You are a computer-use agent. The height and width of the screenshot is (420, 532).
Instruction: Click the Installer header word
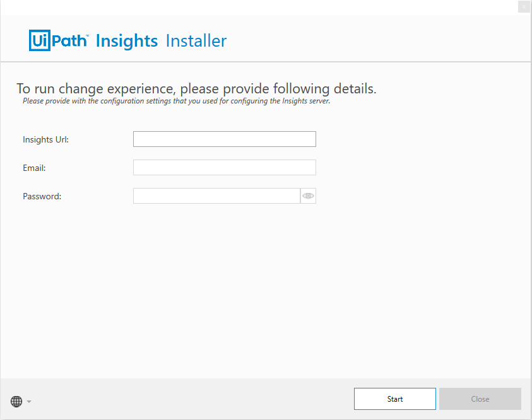tap(196, 41)
